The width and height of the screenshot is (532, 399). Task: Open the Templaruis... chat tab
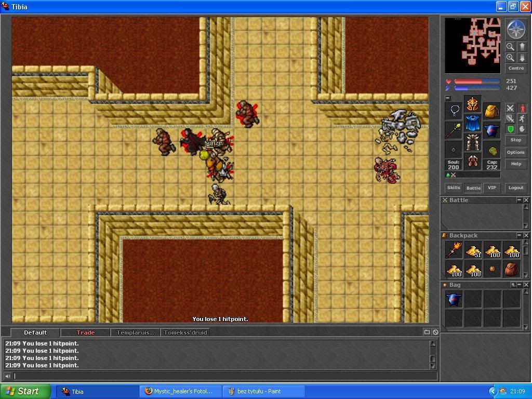[x=135, y=332]
